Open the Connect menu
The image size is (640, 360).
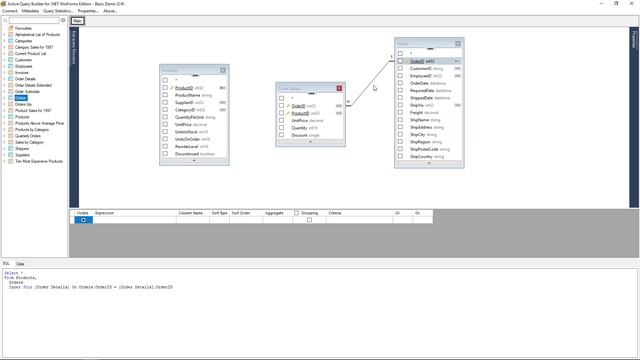coord(10,11)
